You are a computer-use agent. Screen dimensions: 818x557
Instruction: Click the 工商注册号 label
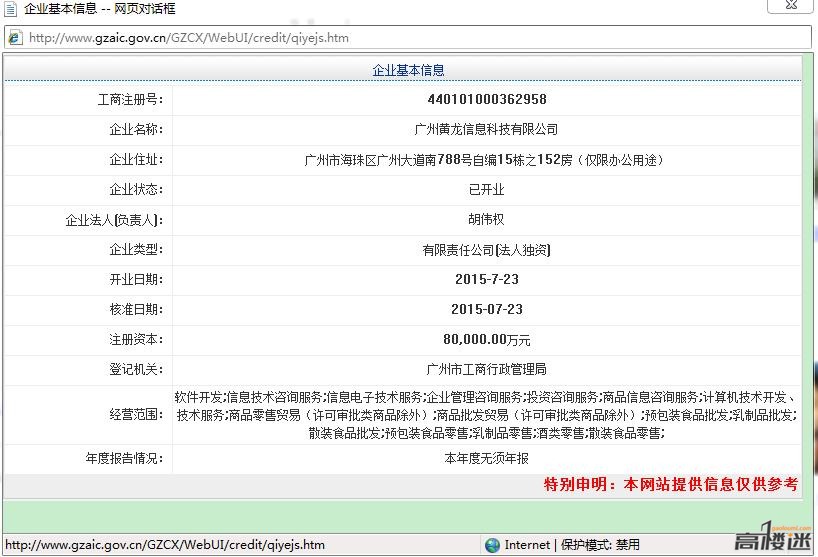tap(130, 99)
